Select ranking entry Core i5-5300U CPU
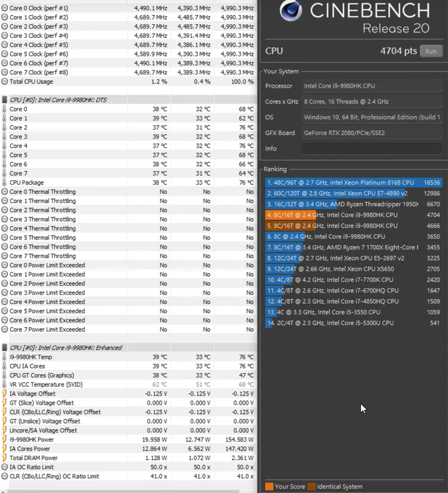Screen dimensions: 448x493 [x=353, y=323]
